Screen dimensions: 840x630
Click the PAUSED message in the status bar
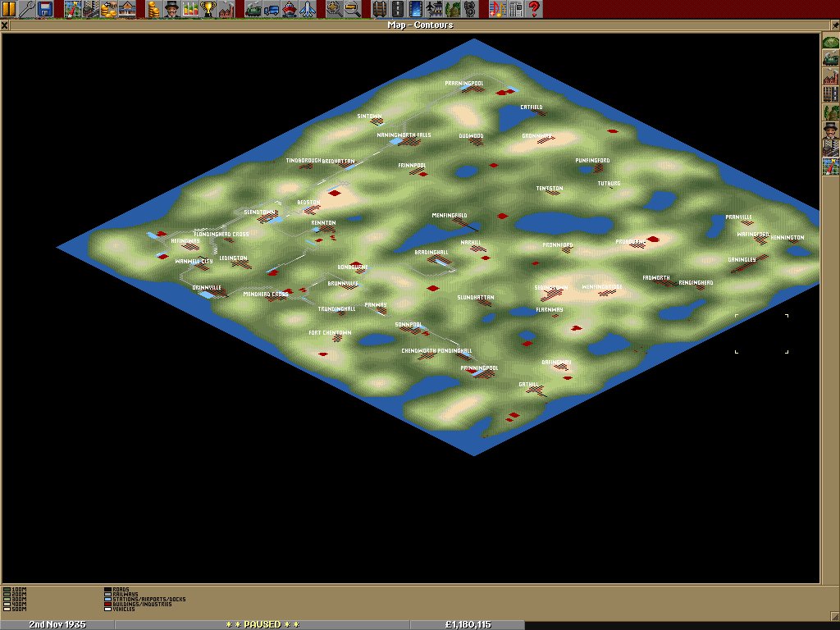click(262, 624)
